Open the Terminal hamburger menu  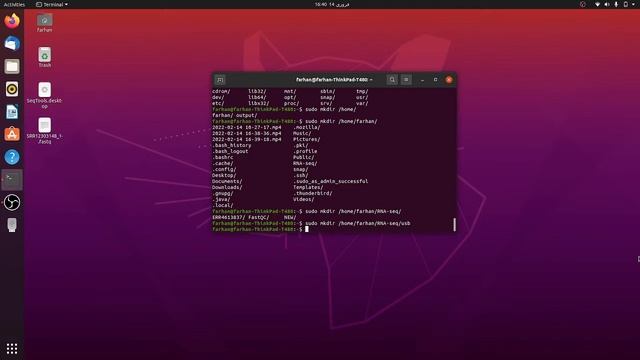coord(406,80)
